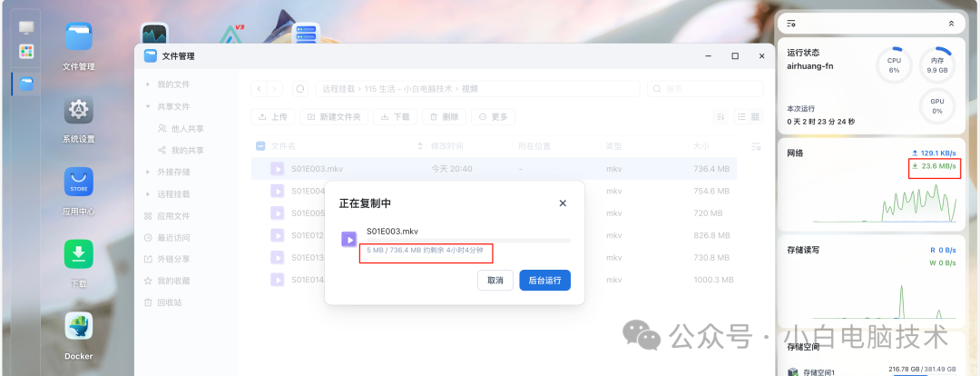The image size is (980, 376).
Task: Open the system monitor icon behind file window
Action: [154, 35]
